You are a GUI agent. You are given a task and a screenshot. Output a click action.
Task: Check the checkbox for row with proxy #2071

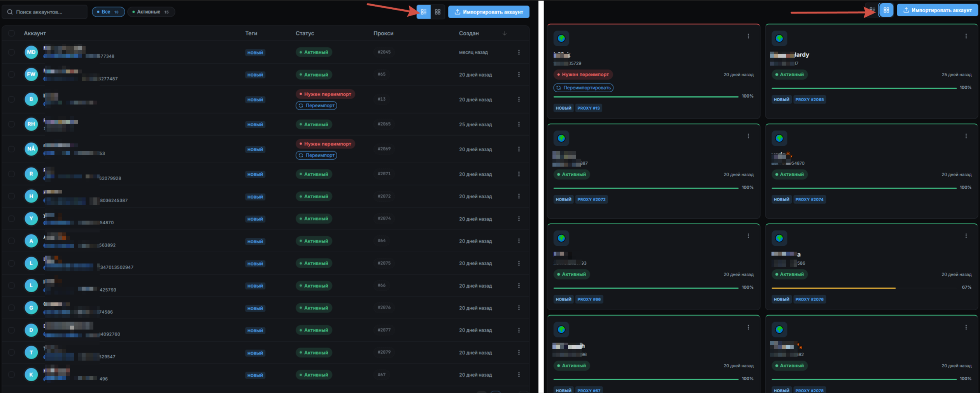tap(11, 174)
